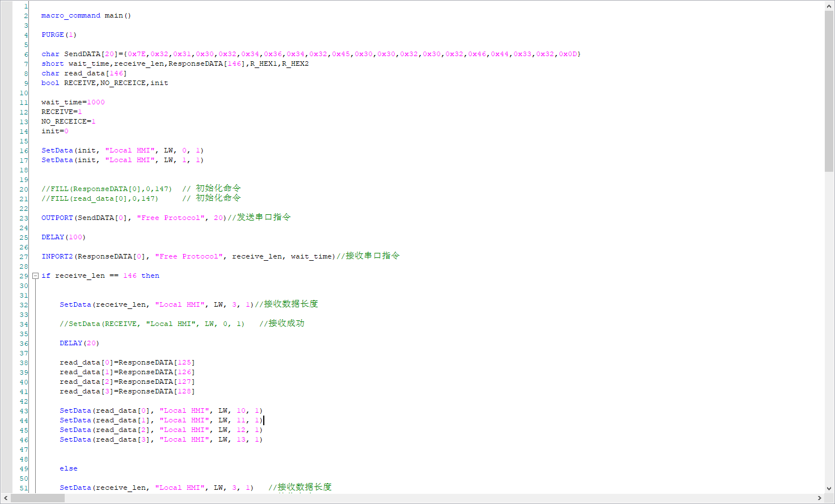Collapse the 'if receive_len' code block
Viewport: 835px width, 504px height.
35,276
